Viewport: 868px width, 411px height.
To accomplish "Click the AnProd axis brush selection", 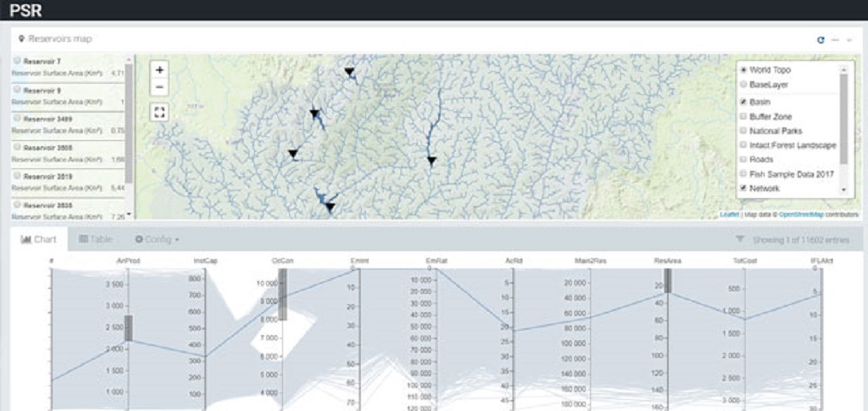I will click(x=128, y=328).
